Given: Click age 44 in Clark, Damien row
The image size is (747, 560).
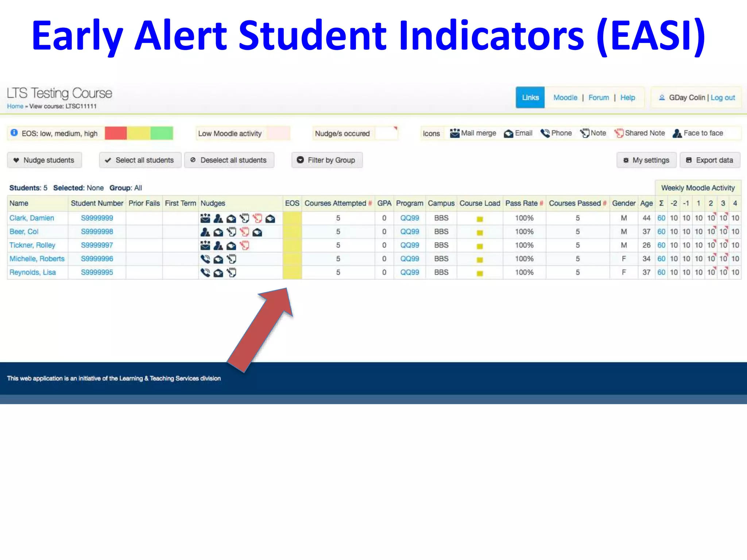Looking at the screenshot, I should [x=646, y=218].
